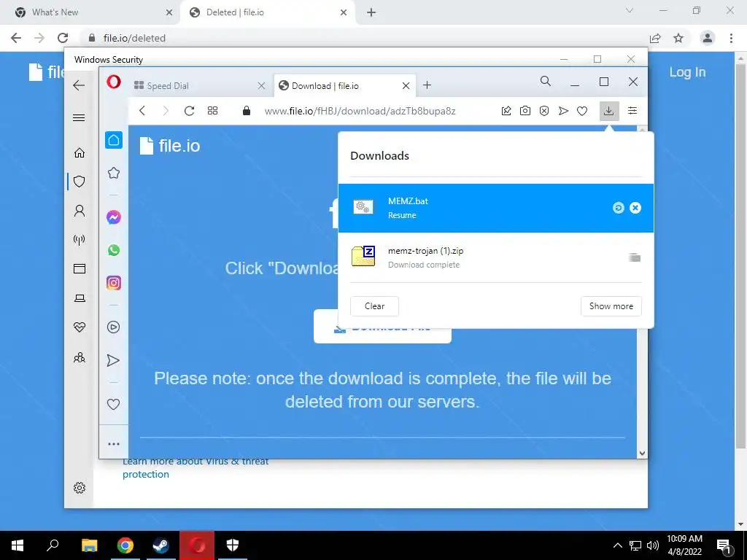Clear the downloads list
This screenshot has width=747, height=560.
point(374,306)
